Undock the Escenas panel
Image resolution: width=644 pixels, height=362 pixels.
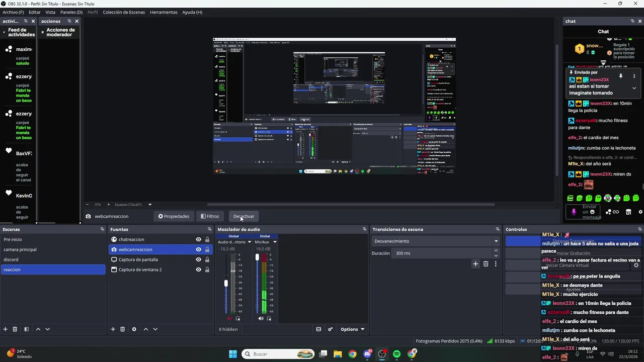point(102,229)
